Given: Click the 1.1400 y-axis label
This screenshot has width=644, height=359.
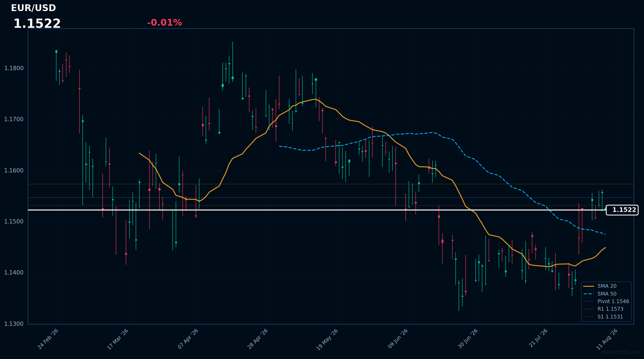Looking at the screenshot, I should [x=14, y=273].
